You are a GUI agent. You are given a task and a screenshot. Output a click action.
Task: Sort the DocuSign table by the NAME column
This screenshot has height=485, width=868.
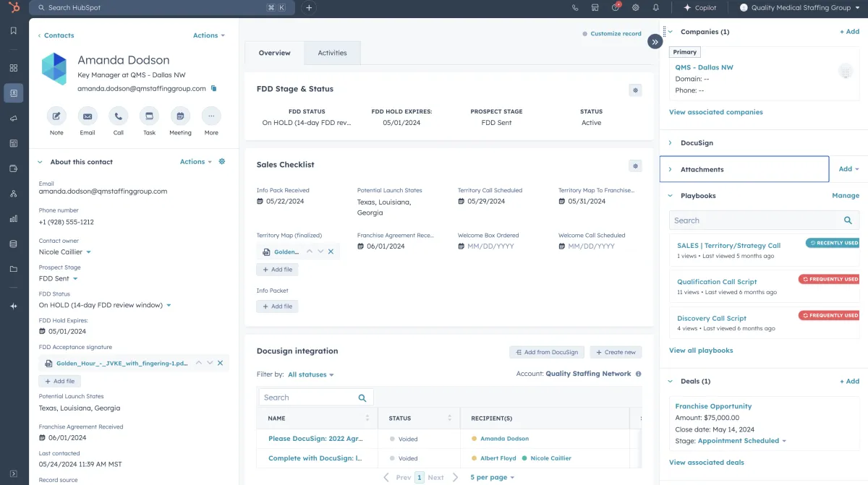click(x=367, y=419)
